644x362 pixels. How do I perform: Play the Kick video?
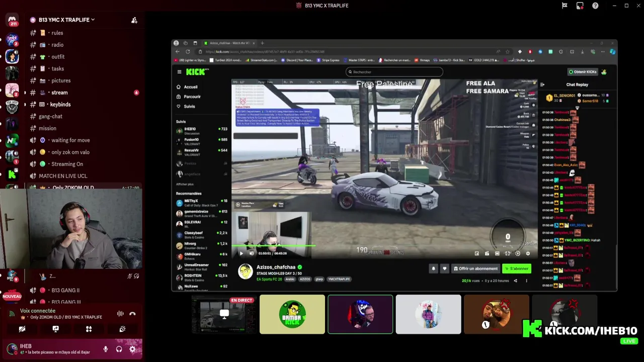(x=241, y=253)
